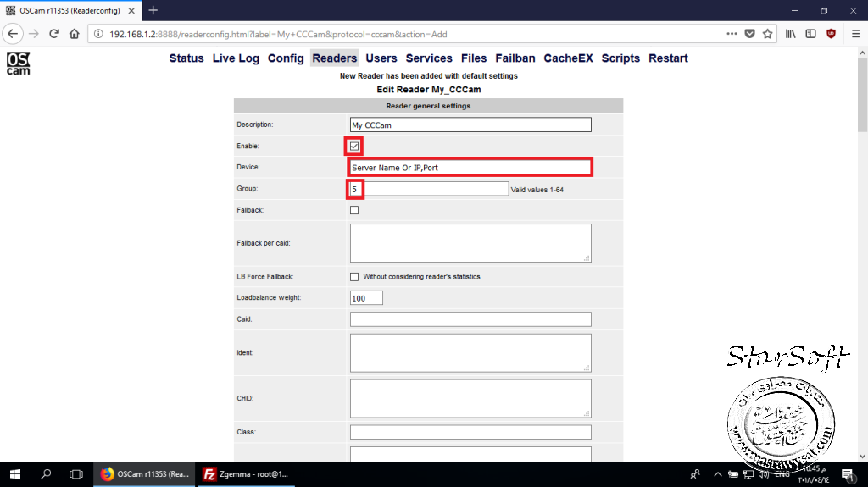Close the OSCam r11353 tab
The height and width of the screenshot is (487, 868).
(x=131, y=10)
